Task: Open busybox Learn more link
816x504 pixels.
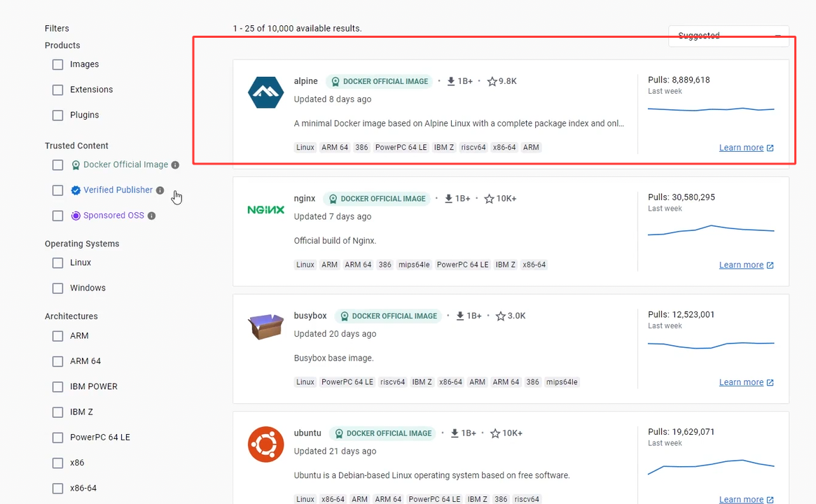Action: click(741, 382)
